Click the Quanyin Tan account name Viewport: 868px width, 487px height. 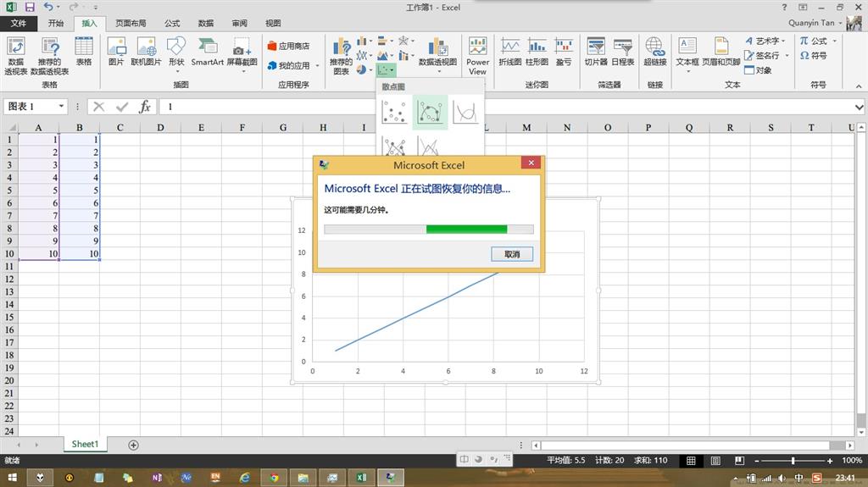[x=811, y=23]
